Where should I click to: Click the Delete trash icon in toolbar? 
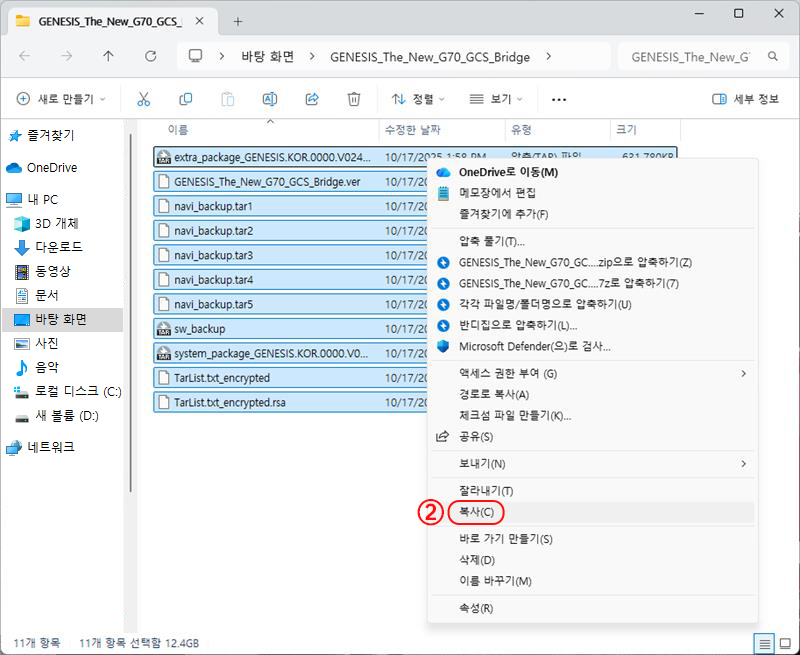pyautogui.click(x=353, y=99)
